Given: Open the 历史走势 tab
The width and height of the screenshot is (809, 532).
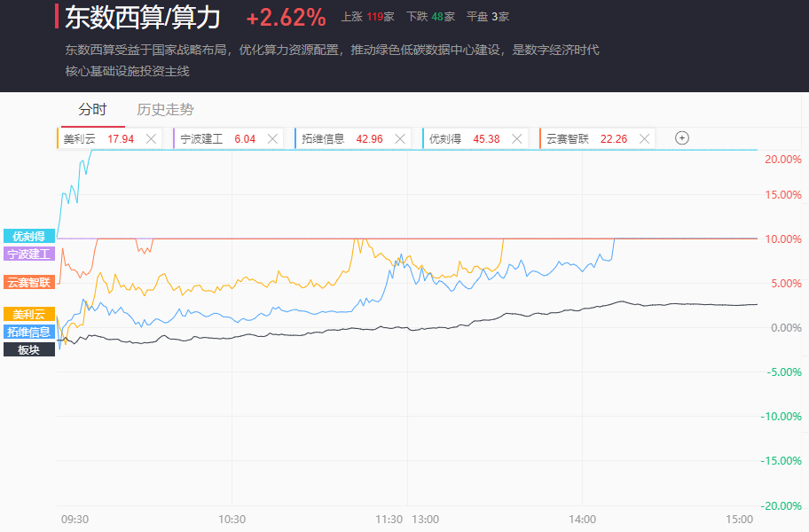Looking at the screenshot, I should click(x=165, y=110).
